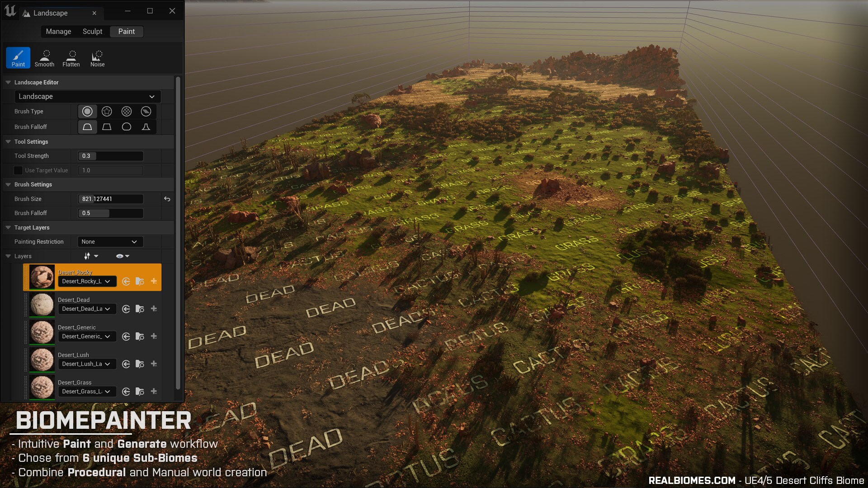Select the Circle brush type radio option
Screen dimensions: 868x488
(x=87, y=111)
